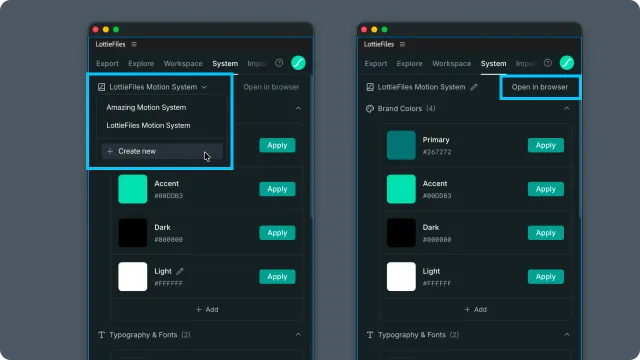Image resolution: width=640 pixels, height=360 pixels.
Task: Click Light white swatch in right window
Action: point(401,276)
